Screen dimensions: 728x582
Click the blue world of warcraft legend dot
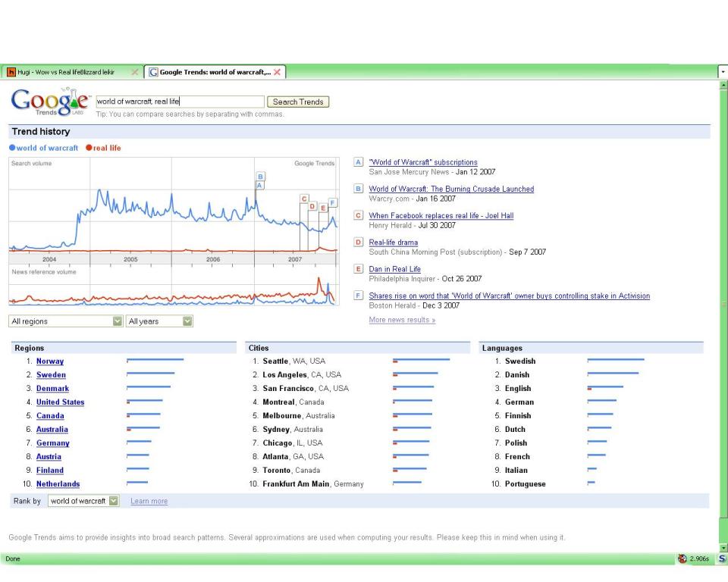[12, 148]
